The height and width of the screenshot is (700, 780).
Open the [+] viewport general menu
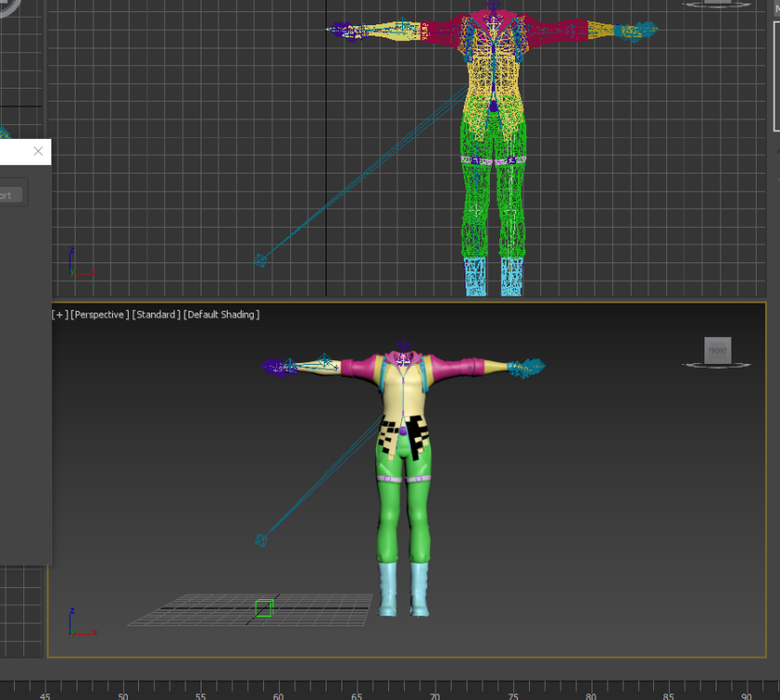pyautogui.click(x=60, y=315)
